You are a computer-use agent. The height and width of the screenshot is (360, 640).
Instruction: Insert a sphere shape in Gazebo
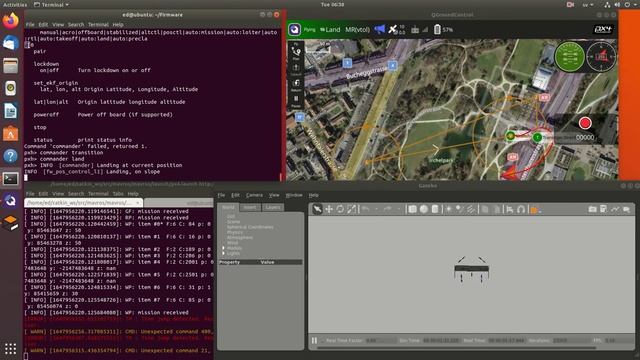click(424, 209)
